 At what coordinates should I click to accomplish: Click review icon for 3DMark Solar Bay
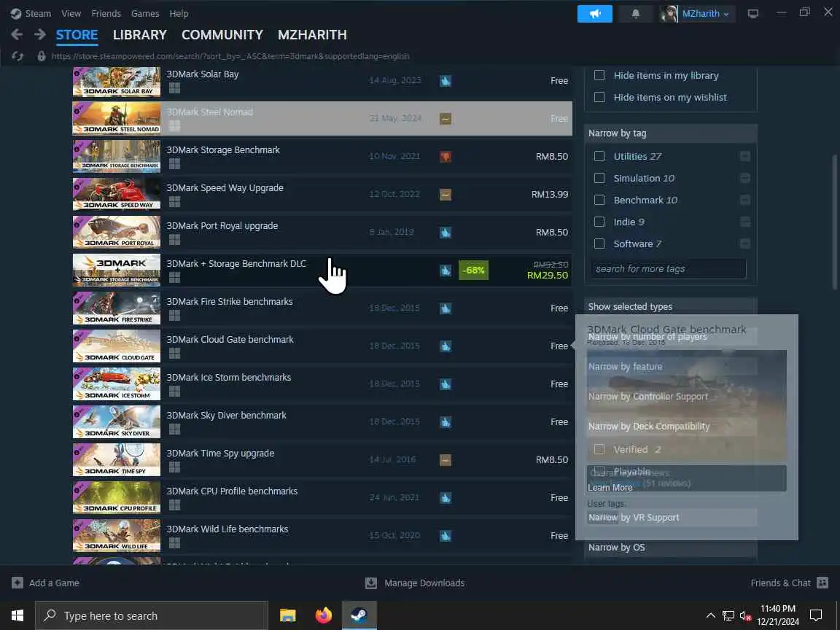(x=446, y=81)
